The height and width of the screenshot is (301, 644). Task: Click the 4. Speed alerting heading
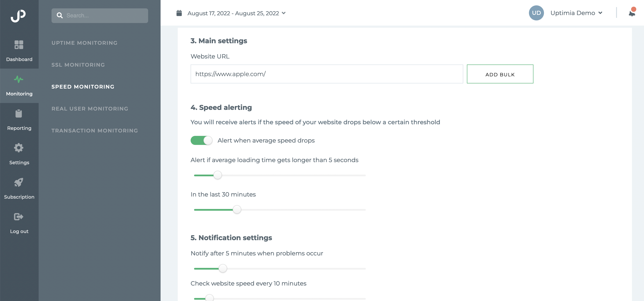(221, 107)
